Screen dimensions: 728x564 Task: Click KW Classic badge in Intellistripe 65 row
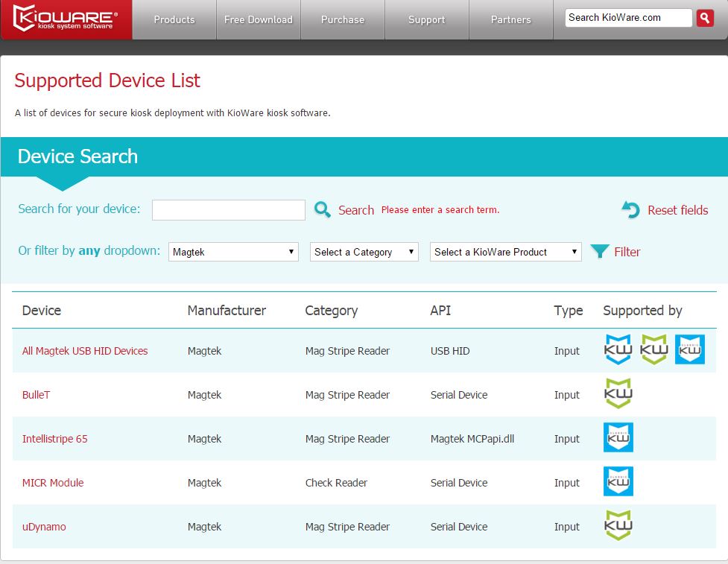(x=618, y=437)
